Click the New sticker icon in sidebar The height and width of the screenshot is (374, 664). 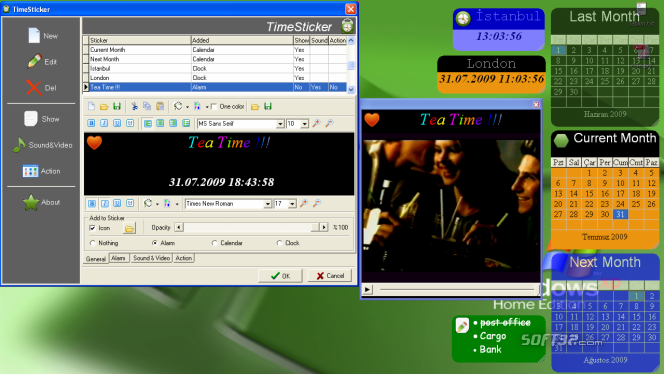(34, 36)
